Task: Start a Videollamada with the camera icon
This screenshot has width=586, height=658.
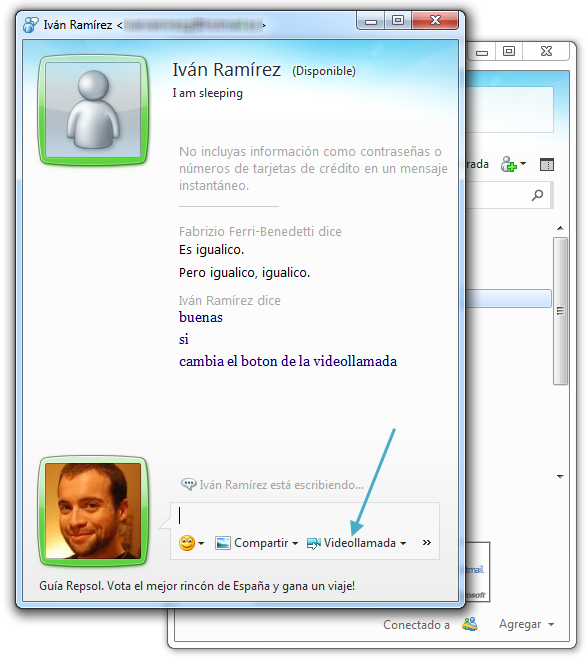Action: [x=314, y=543]
